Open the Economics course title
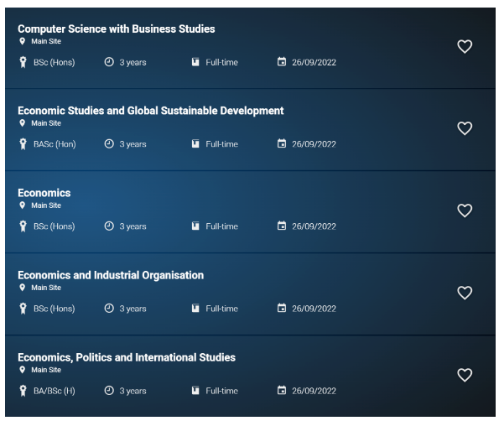The image size is (504, 426). coord(44,193)
